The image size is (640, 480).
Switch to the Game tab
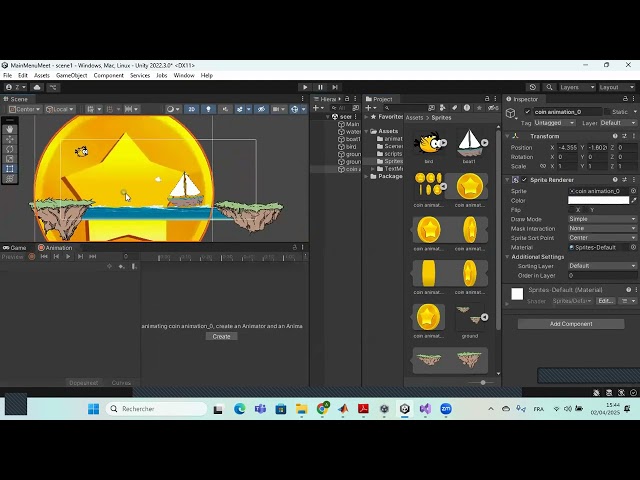coord(15,248)
